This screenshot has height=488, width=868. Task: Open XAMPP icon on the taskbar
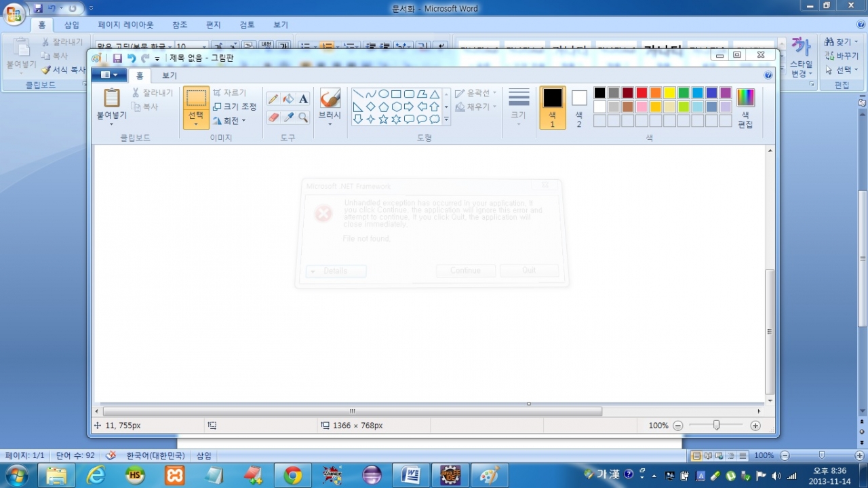pyautogui.click(x=175, y=476)
